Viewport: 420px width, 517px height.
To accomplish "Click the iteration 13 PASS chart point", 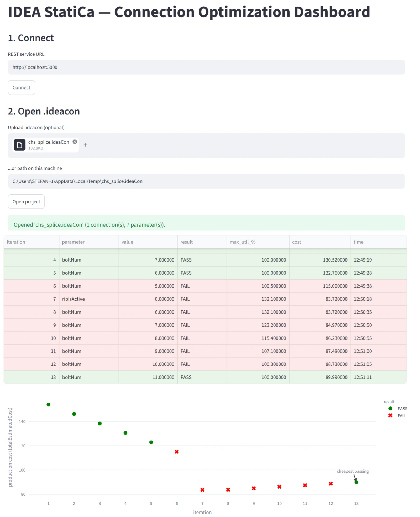I will click(356, 482).
